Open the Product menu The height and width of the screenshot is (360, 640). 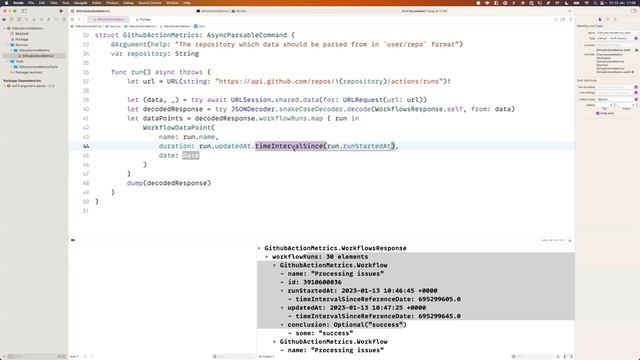[112, 2]
